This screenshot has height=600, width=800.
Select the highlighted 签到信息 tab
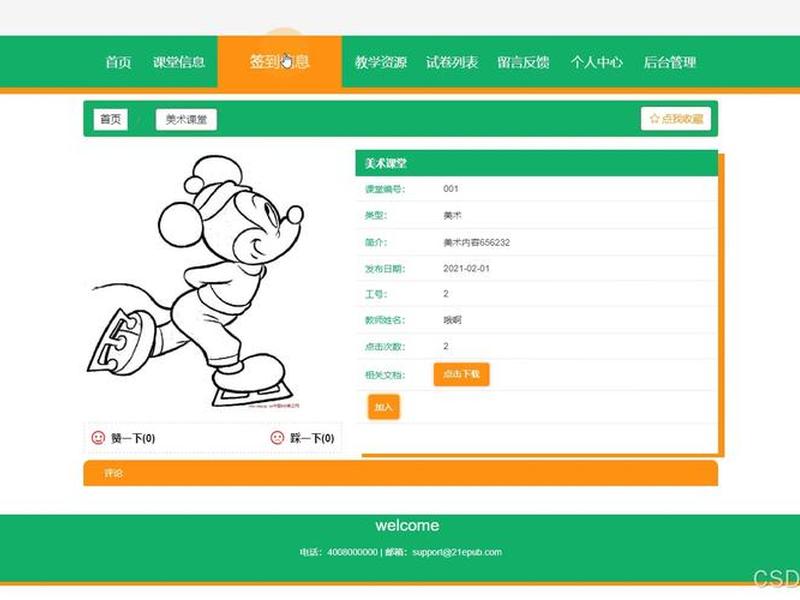[x=280, y=62]
